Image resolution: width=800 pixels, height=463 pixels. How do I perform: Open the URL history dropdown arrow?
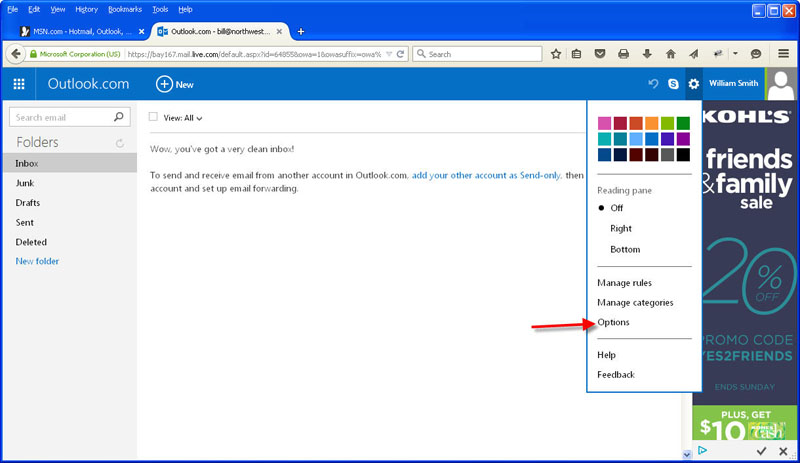389,54
